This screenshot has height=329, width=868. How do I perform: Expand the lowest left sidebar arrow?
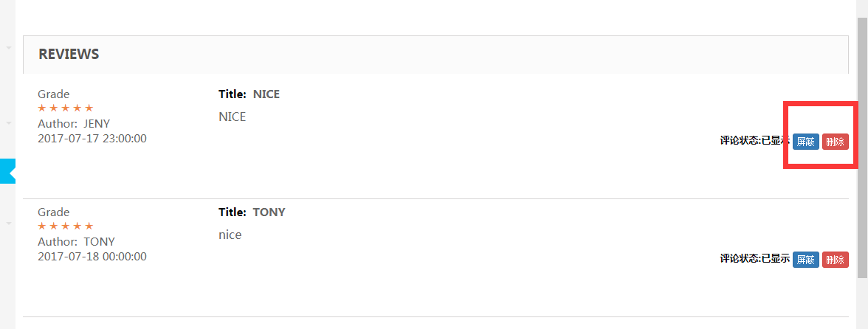tap(9, 222)
